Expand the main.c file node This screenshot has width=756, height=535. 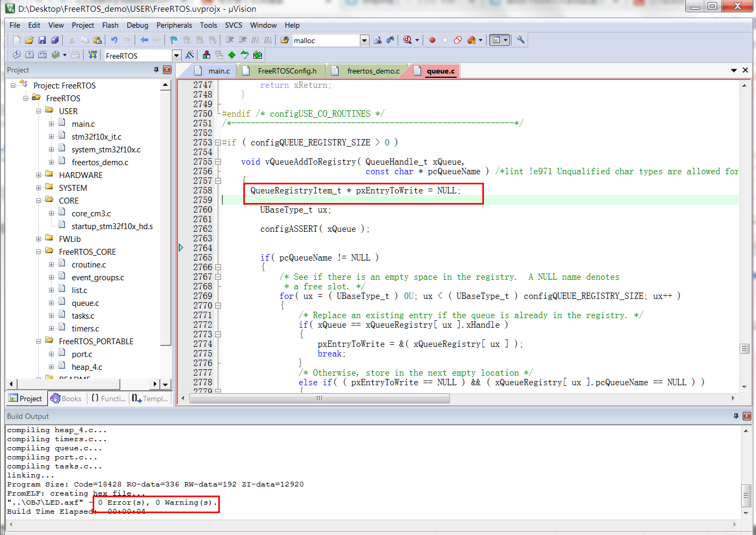tap(51, 124)
